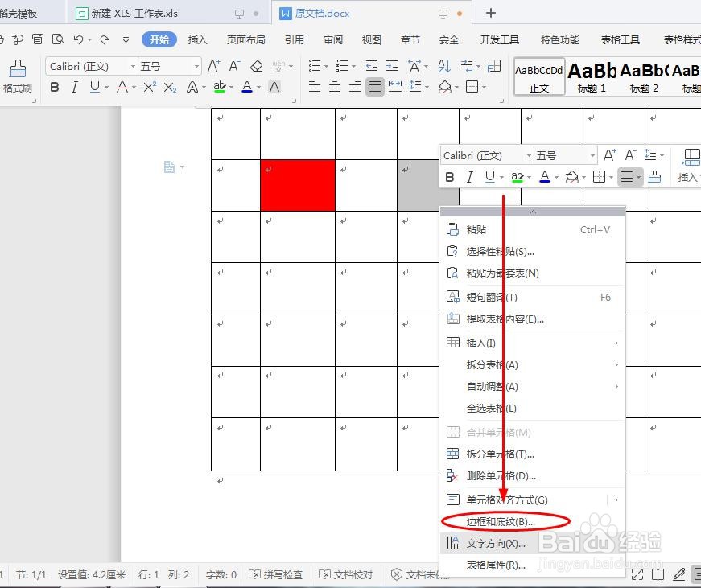Click the sort A-Z icon
701x588 pixels.
(x=444, y=66)
